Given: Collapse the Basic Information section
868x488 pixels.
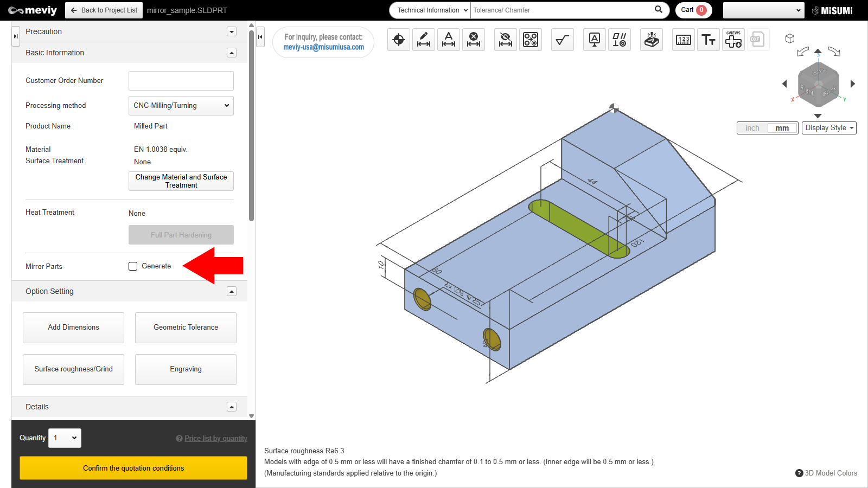Looking at the screenshot, I should coord(232,53).
